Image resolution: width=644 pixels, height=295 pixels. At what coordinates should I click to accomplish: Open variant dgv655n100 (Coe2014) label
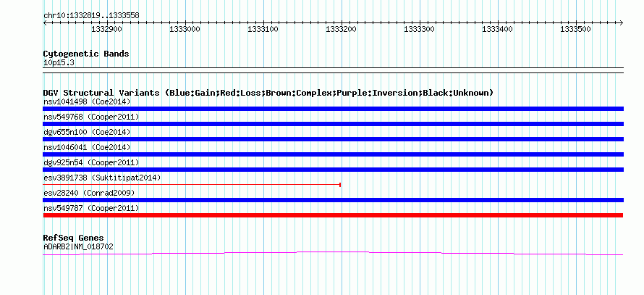point(87,132)
